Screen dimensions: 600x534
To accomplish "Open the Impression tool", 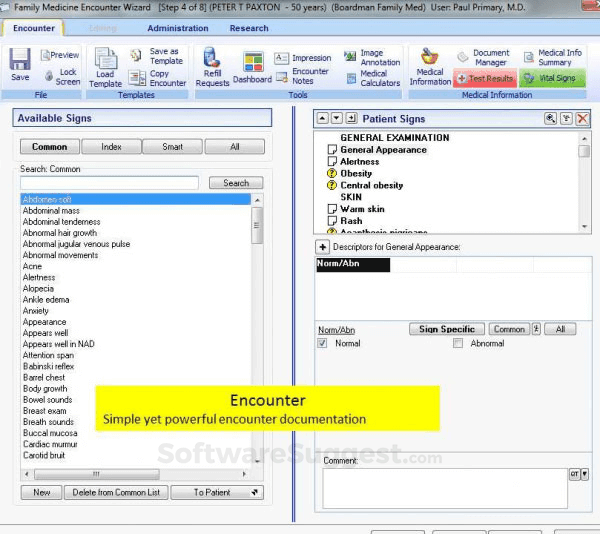I will click(x=303, y=58).
